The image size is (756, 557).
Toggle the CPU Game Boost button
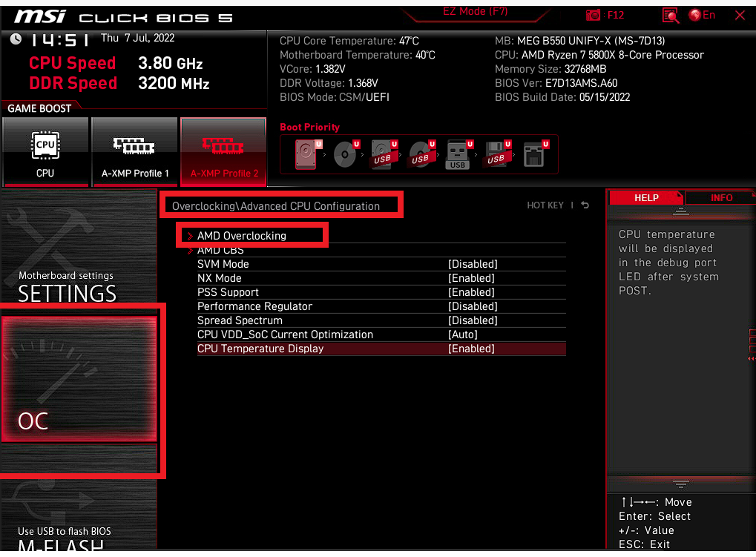click(45, 151)
